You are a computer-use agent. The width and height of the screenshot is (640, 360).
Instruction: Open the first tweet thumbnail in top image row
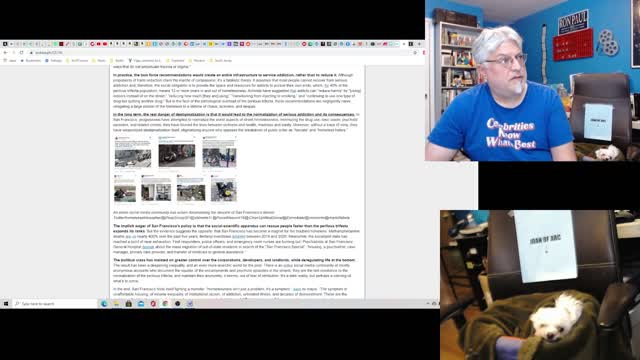pyautogui.click(x=133, y=153)
